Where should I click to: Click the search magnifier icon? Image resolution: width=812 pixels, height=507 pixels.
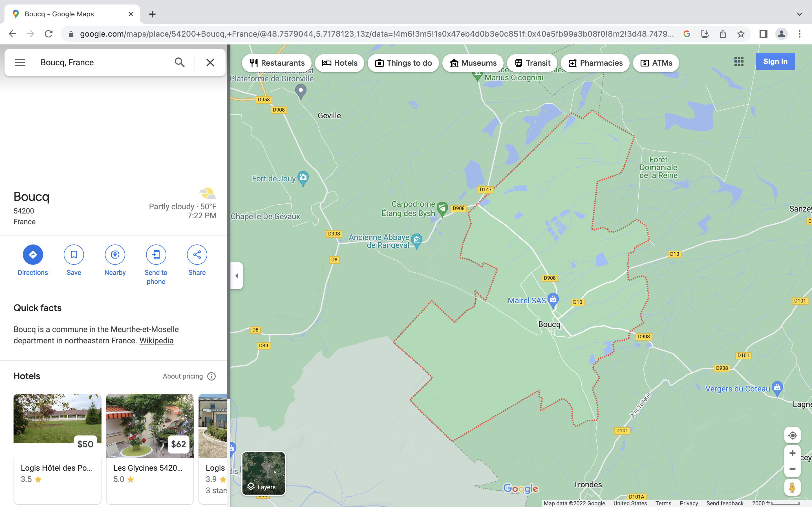click(x=180, y=62)
